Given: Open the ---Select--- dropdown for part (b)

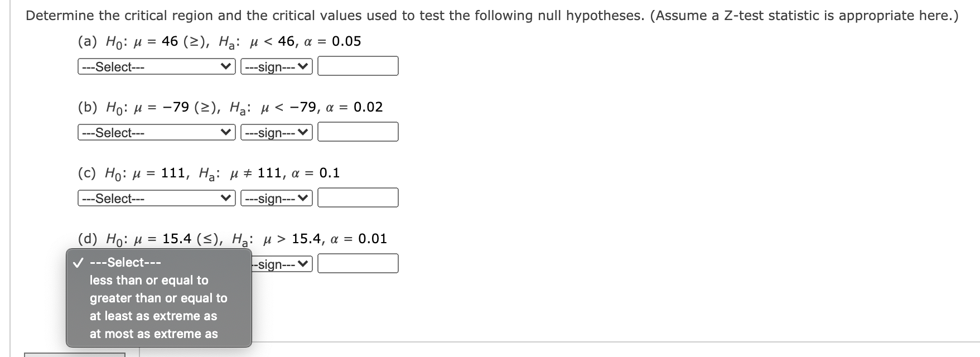Looking at the screenshot, I should [x=156, y=132].
